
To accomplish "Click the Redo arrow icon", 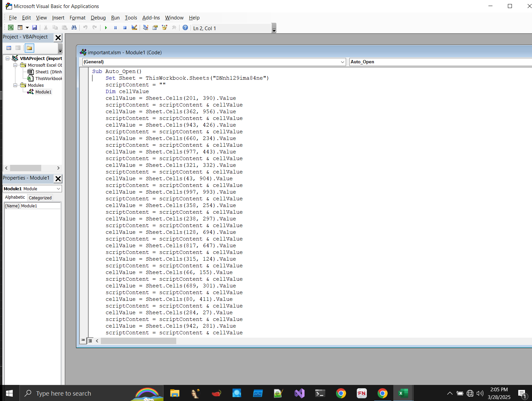I will coord(95,28).
